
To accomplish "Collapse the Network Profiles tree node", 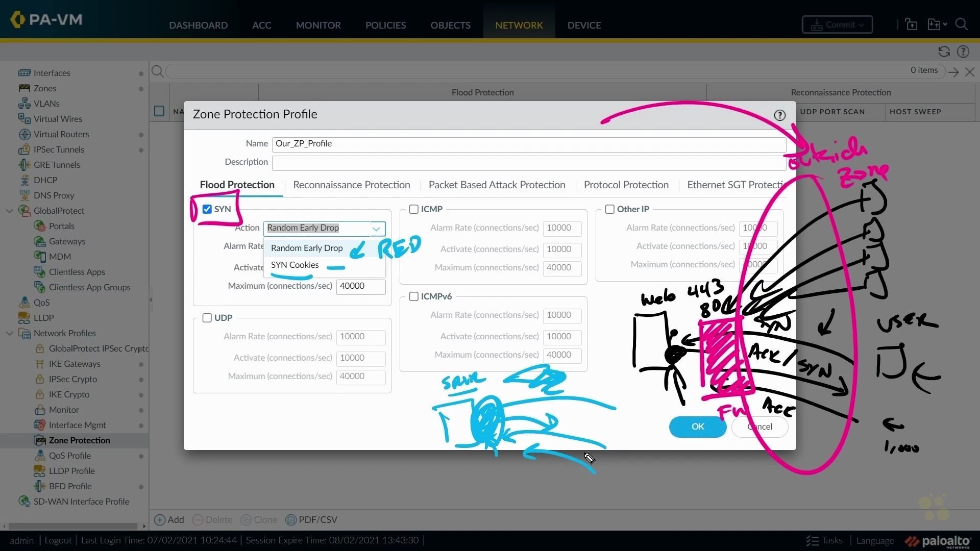I will click(10, 333).
